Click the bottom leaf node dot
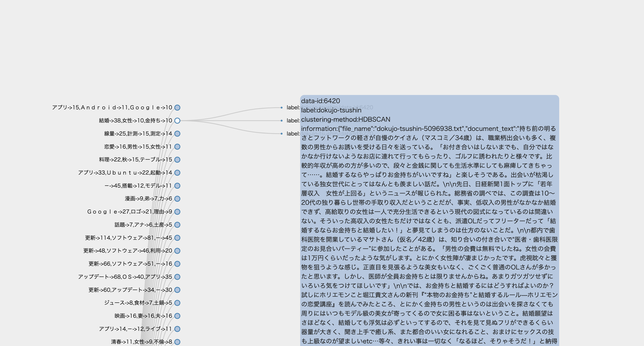Screen dimensions: 644x346 [x=282, y=134]
